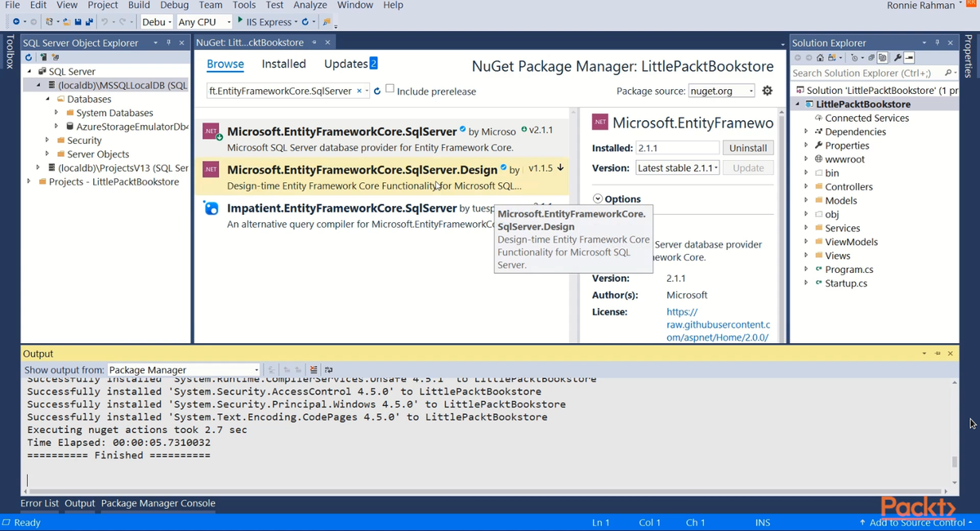Open the Debug menu

click(174, 5)
